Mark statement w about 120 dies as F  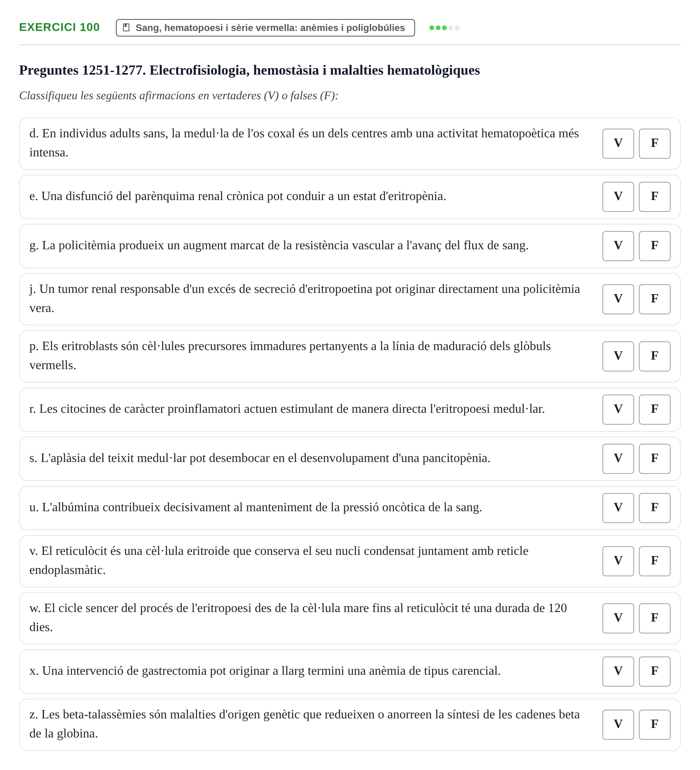point(654,618)
